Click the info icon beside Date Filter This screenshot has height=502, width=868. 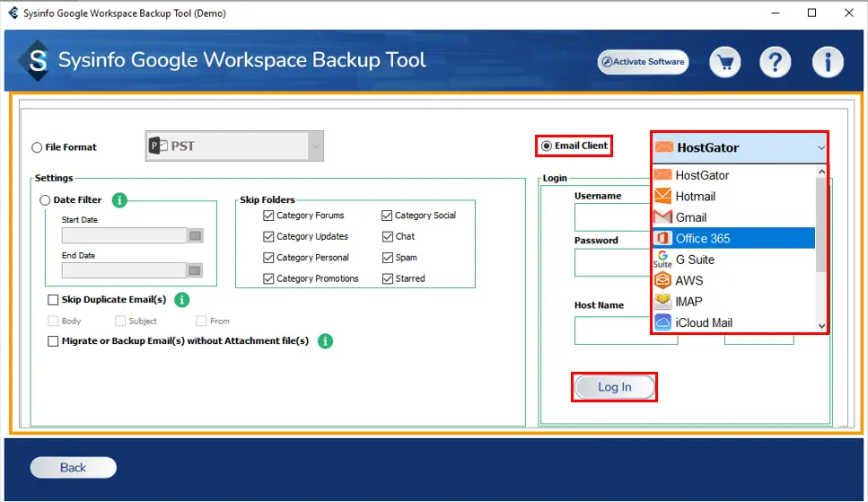pos(119,200)
